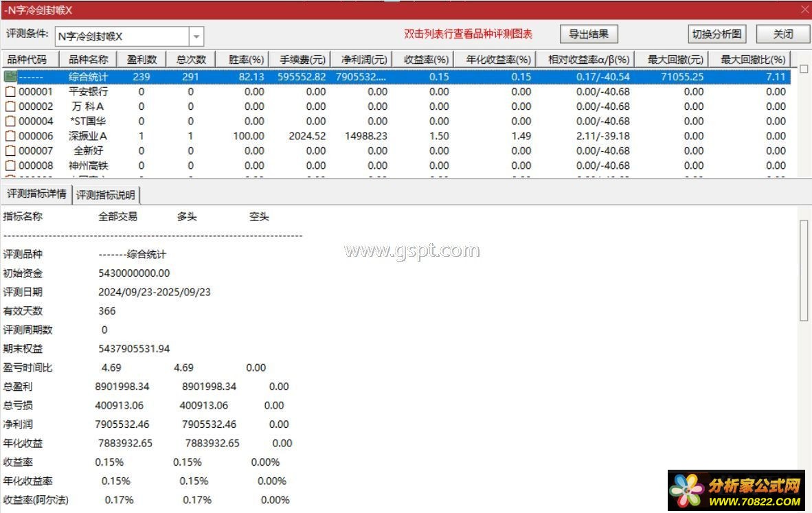
Task: Click the 评测日期 value 2024/09/23-2025/09/23
Action: coord(155,292)
